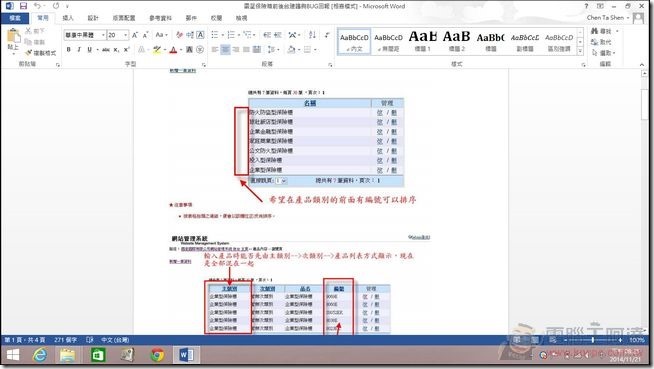The image size is (654, 369).
Task: Toggle Strikethrough formatting
Action: click(106, 50)
